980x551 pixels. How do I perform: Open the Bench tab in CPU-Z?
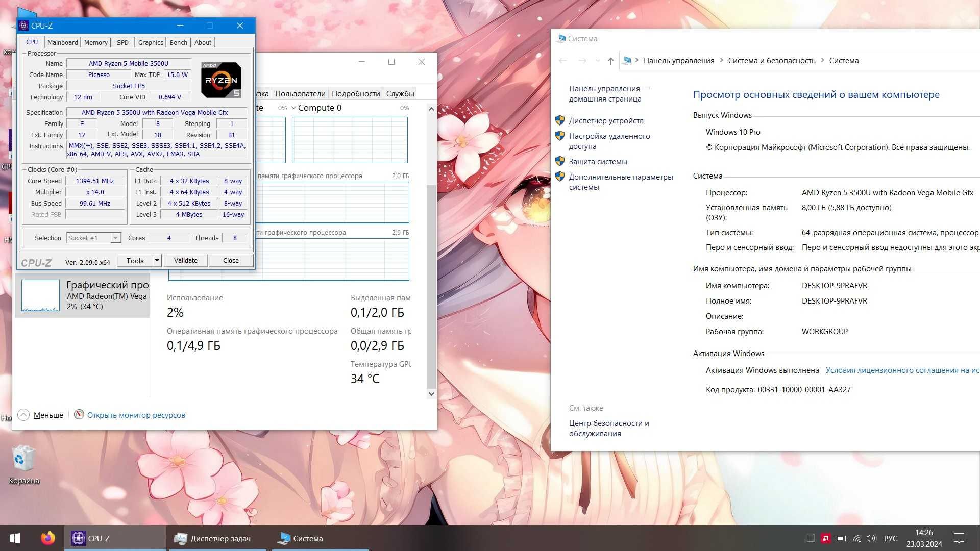click(x=178, y=42)
